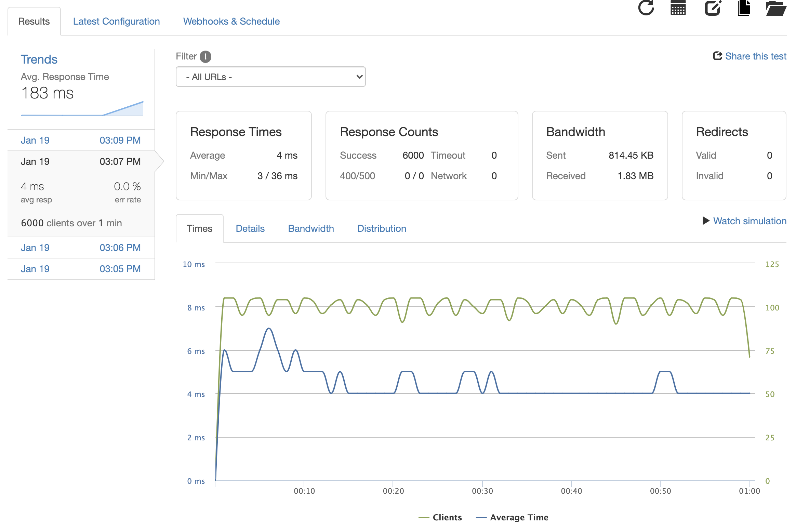Open the Trends heading link
Image resolution: width=809 pixels, height=532 pixels.
click(x=39, y=59)
